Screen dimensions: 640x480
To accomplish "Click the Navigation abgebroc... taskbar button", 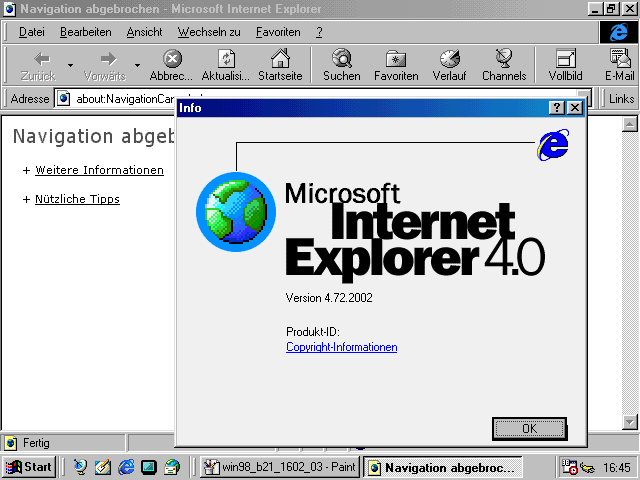I will pos(442,467).
